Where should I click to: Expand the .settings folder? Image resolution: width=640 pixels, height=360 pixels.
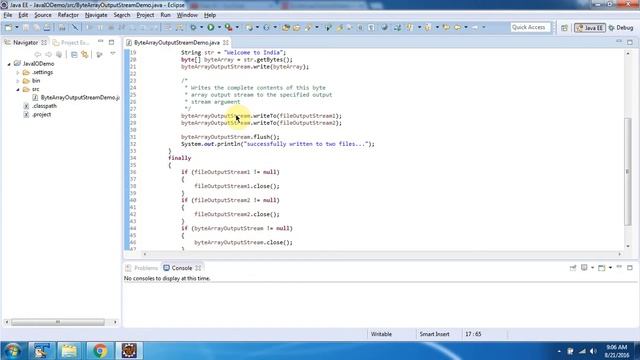[18, 73]
